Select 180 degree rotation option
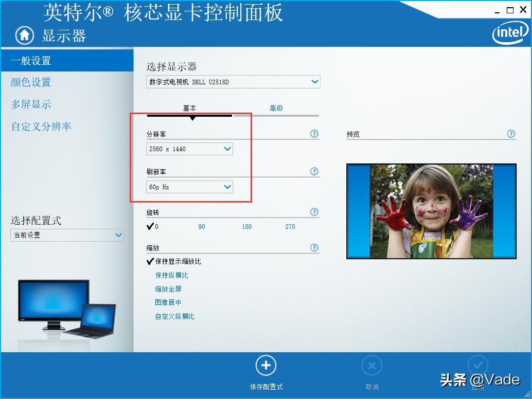Screen dimensions: 532x399 [x=246, y=227]
